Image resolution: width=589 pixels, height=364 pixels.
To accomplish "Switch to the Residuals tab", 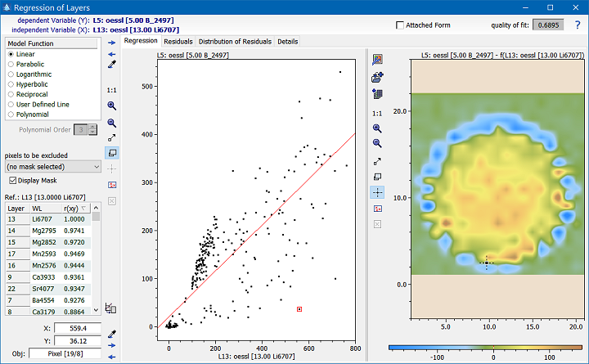I will 178,41.
